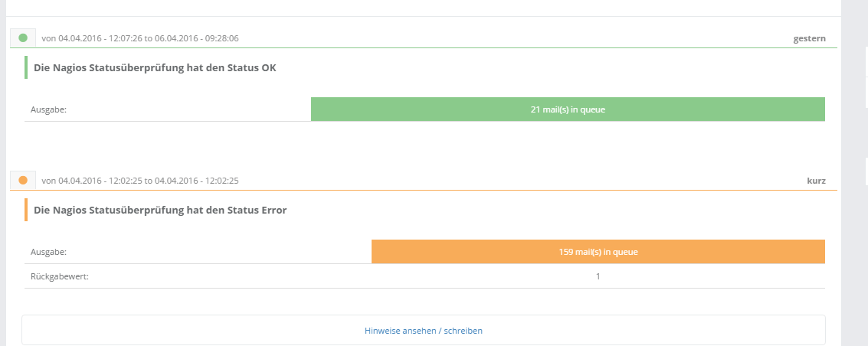This screenshot has width=868, height=346.
Task: Click the "Ausgabe:" label in the OK entry
Action: coord(49,109)
